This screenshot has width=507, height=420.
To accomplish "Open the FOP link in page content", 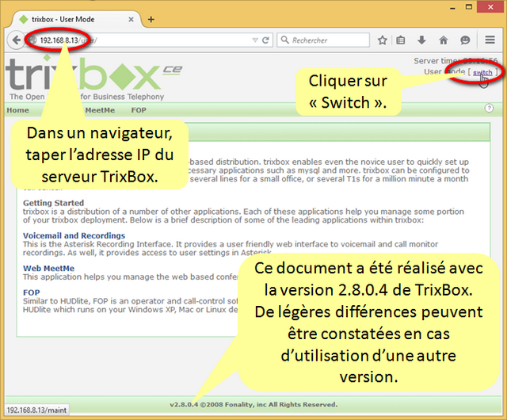I will (x=32, y=292).
